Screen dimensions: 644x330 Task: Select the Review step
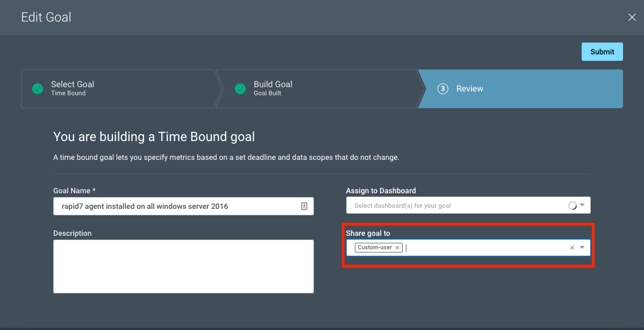pyautogui.click(x=469, y=89)
